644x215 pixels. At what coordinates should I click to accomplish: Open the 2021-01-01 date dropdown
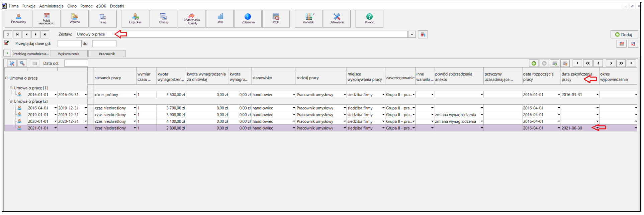point(56,128)
